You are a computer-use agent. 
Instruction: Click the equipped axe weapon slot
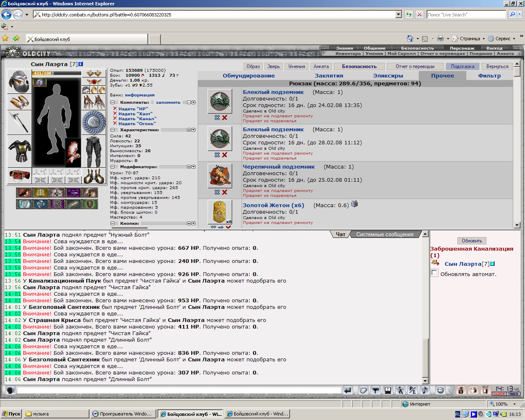click(x=19, y=122)
